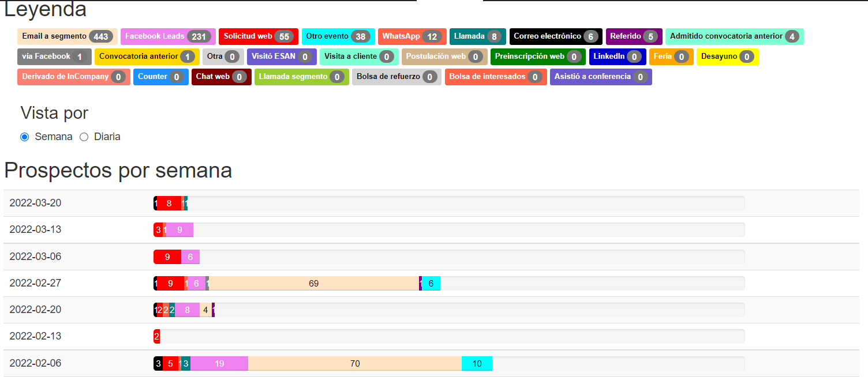The height and width of the screenshot is (377, 868).
Task: Click the LinkedIn legend tag
Action: (x=618, y=56)
